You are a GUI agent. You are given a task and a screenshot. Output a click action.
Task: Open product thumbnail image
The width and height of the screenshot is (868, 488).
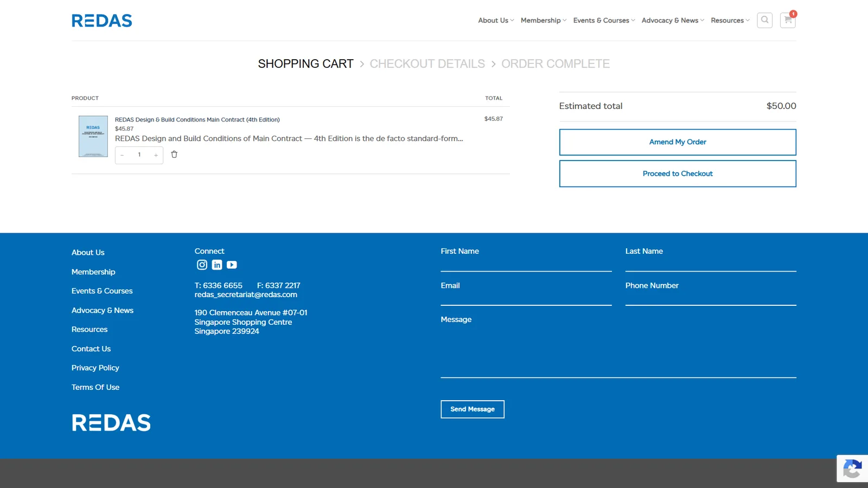pyautogui.click(x=93, y=136)
